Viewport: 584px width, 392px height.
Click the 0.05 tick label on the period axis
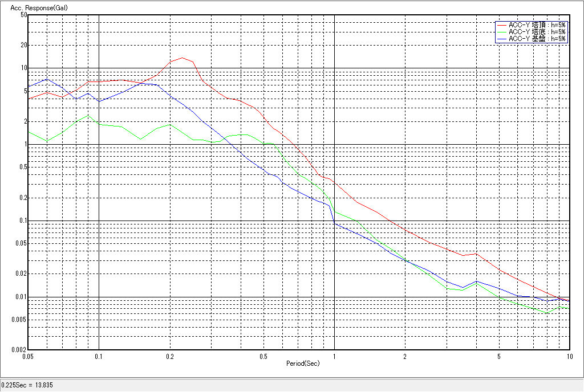coord(27,356)
